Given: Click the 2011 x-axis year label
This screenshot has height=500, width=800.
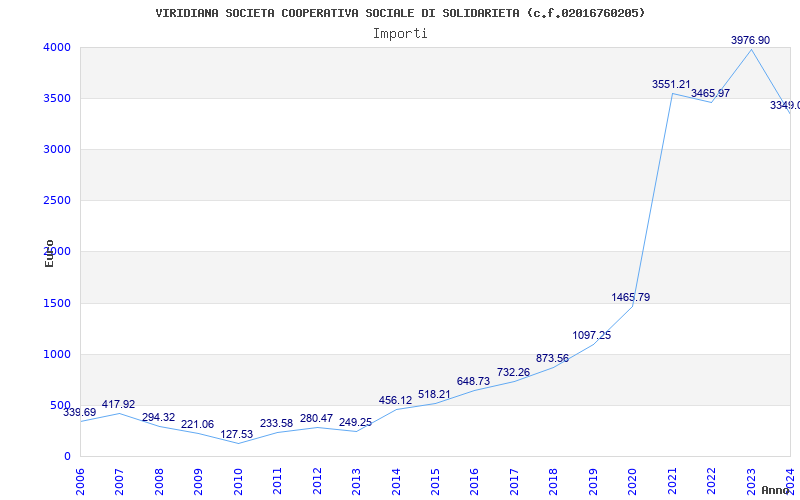Looking at the screenshot, I should point(277,481).
